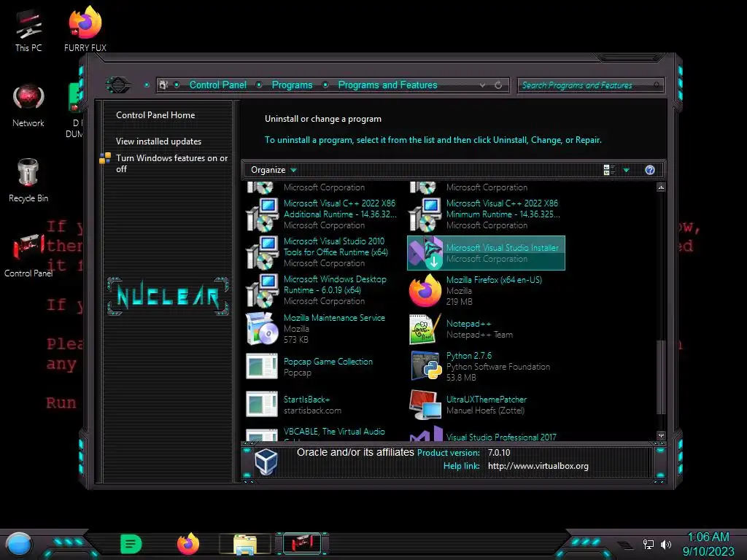Open Control Panel Home link
747x560 pixels.
(x=155, y=115)
